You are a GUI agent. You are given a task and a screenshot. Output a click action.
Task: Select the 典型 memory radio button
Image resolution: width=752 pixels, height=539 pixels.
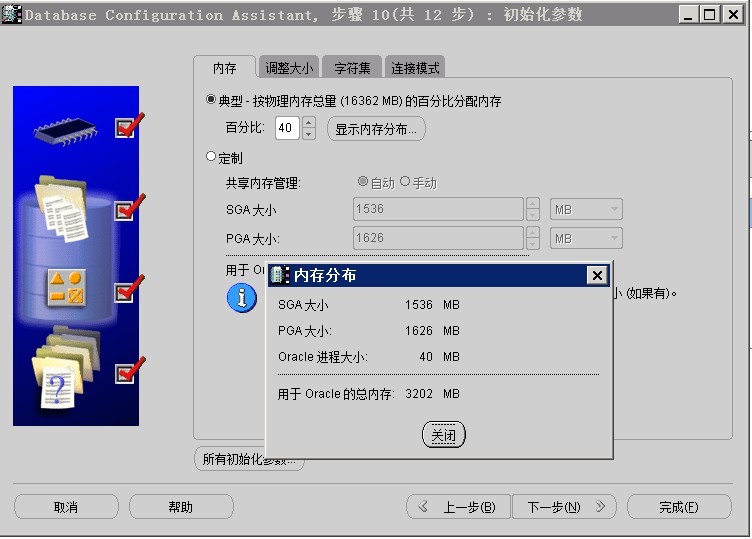click(211, 100)
